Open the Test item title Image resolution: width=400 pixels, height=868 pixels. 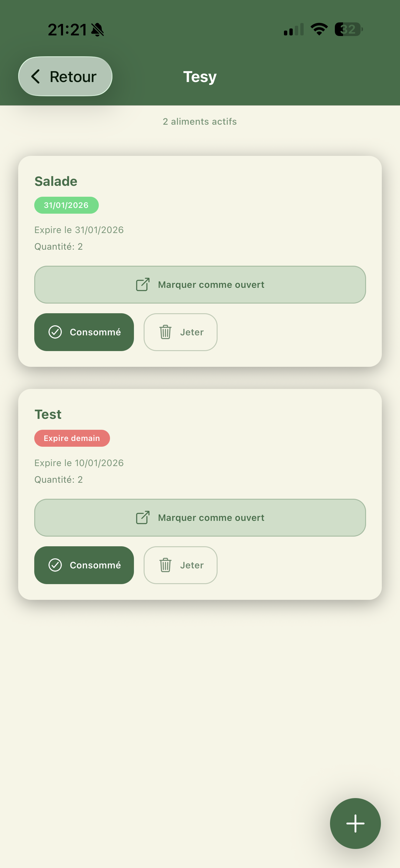[x=48, y=414]
